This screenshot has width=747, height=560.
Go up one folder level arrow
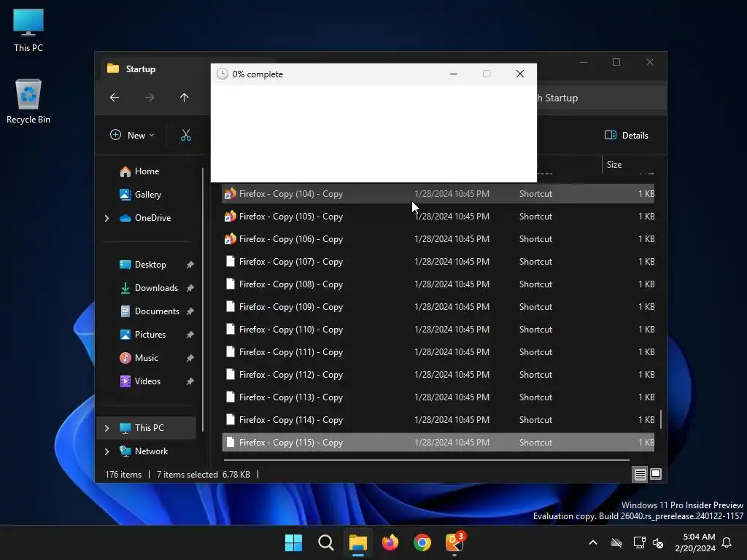(185, 98)
